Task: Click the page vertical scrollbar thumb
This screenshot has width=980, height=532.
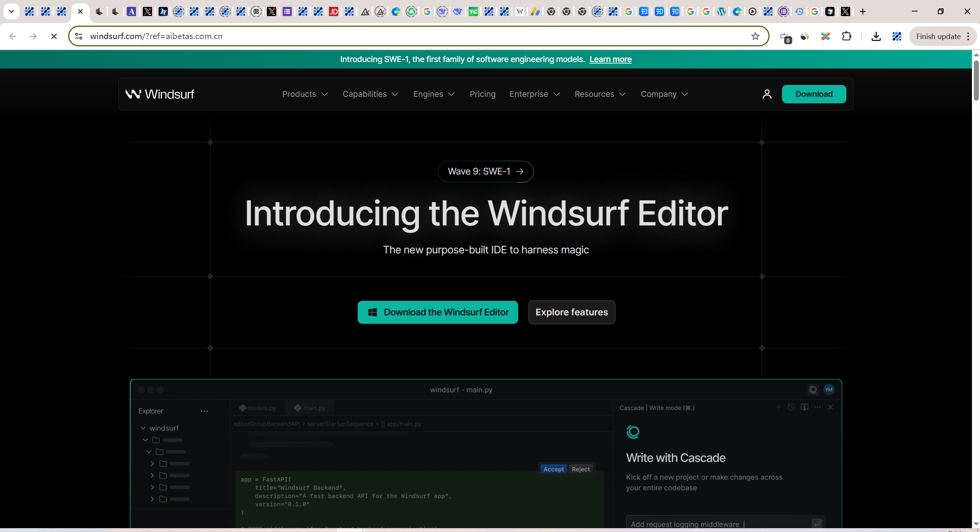Action: coord(976,80)
